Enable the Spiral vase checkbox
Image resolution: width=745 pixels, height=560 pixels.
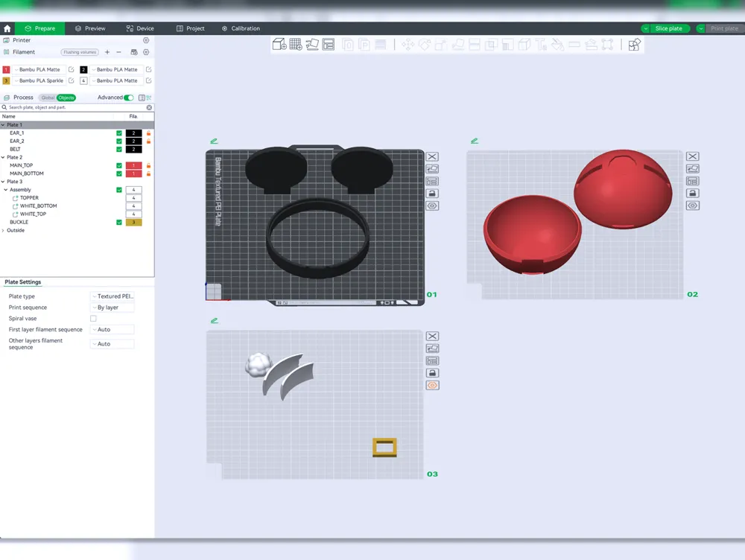pos(94,319)
